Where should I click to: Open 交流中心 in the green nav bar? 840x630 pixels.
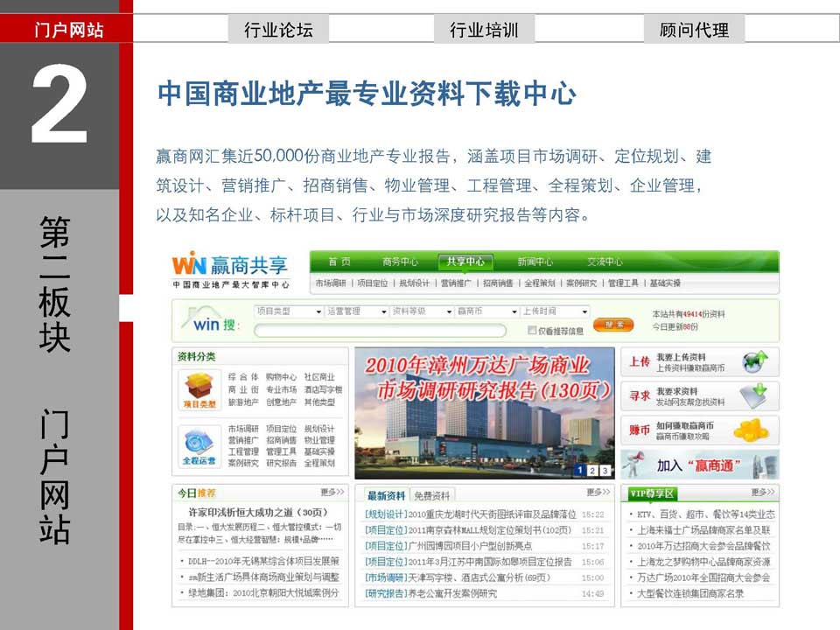click(x=605, y=262)
